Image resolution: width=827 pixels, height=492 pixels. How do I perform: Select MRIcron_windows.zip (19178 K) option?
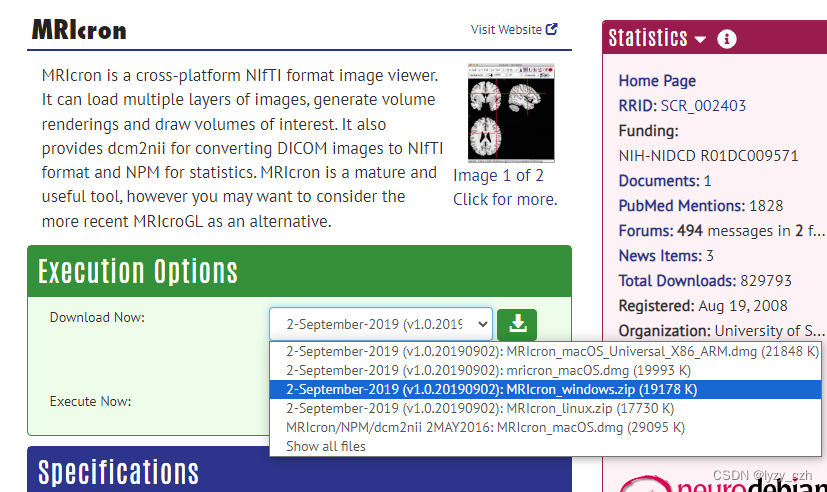[545, 390]
